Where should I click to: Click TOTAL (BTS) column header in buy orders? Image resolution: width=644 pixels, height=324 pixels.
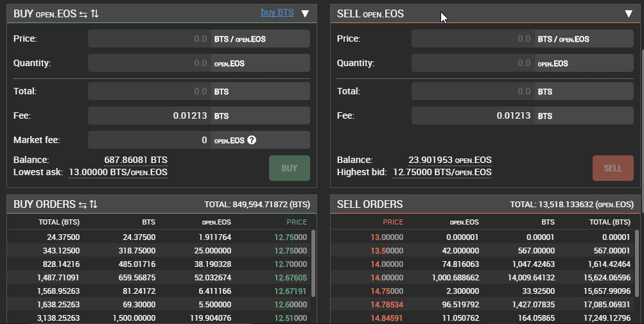[x=59, y=222]
